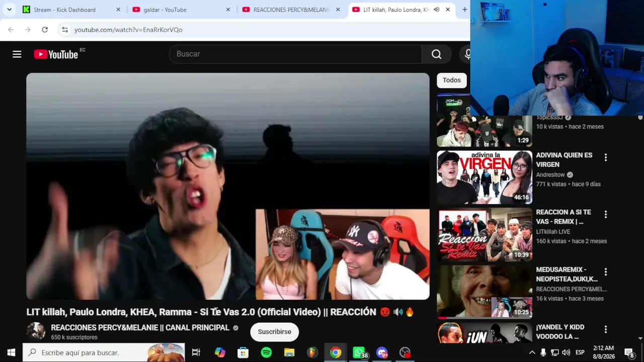Reload the current page
The height and width of the screenshot is (362, 644).
tap(45, 30)
